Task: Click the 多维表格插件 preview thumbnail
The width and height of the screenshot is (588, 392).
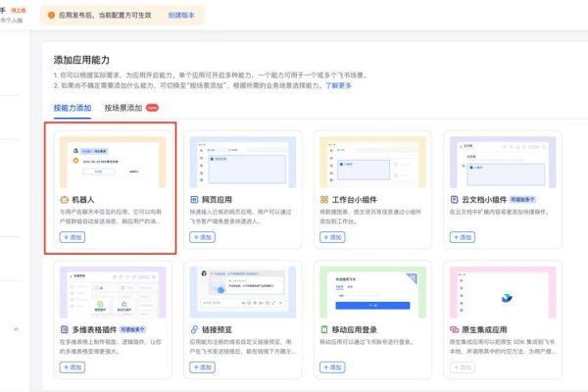Action: click(x=113, y=292)
